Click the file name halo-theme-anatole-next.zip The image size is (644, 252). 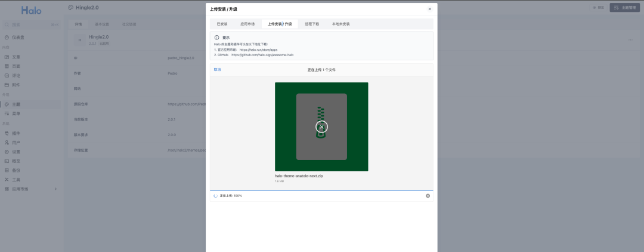click(x=299, y=176)
